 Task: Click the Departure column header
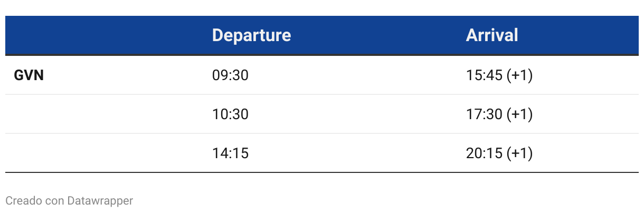pos(251,35)
